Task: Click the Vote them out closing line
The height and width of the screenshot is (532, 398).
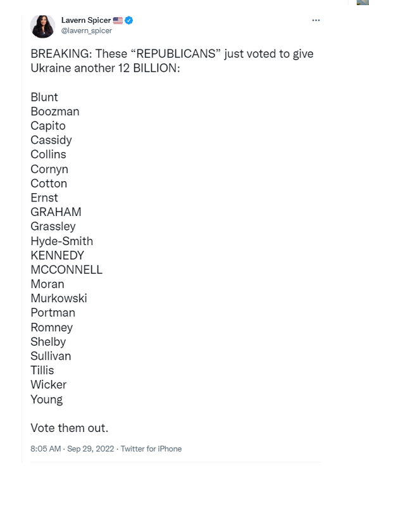Action: pyautogui.click(x=70, y=428)
